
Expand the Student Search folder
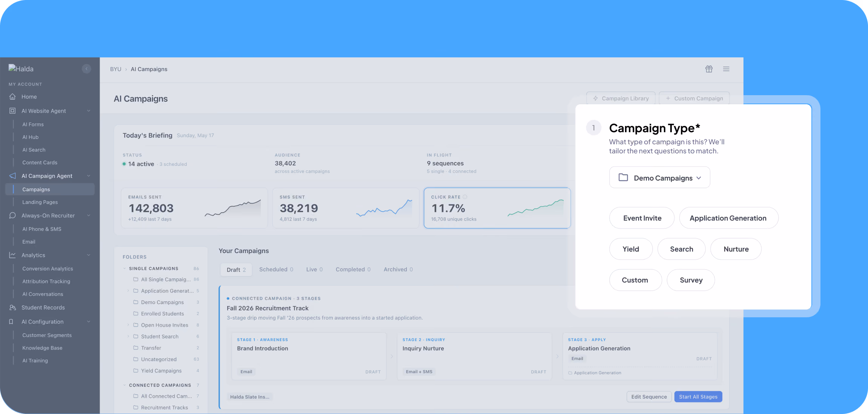pos(128,336)
